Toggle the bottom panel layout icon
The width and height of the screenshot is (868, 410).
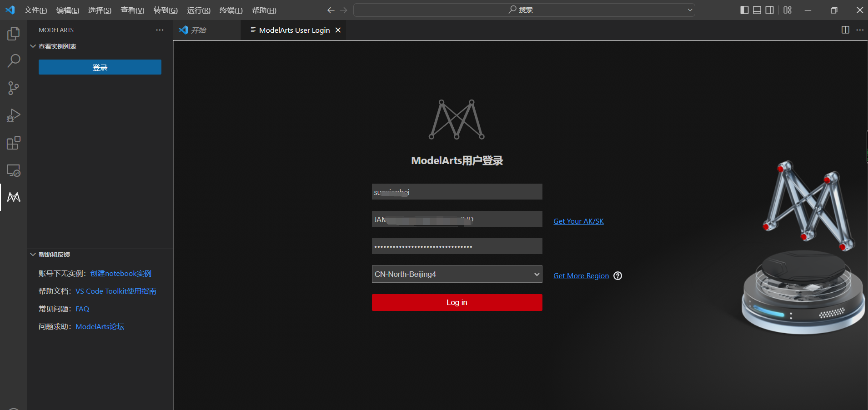click(x=757, y=10)
